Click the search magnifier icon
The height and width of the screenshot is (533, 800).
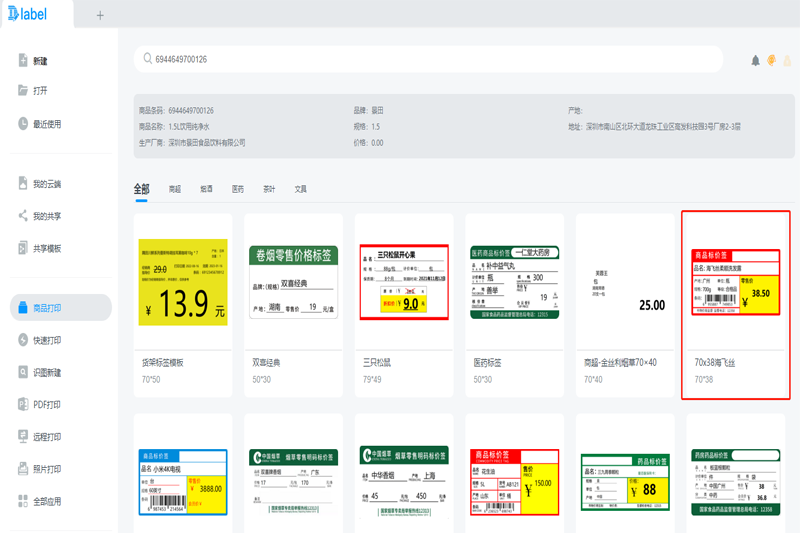[147, 60]
